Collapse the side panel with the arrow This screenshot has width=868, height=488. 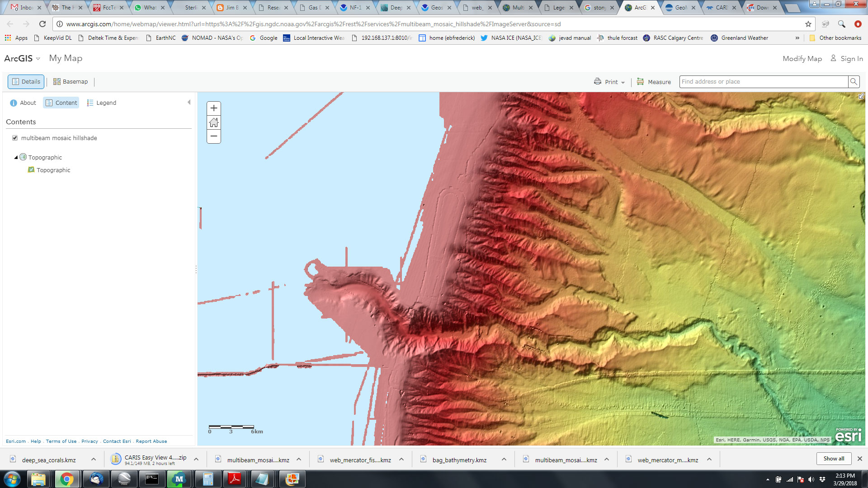pos(189,103)
